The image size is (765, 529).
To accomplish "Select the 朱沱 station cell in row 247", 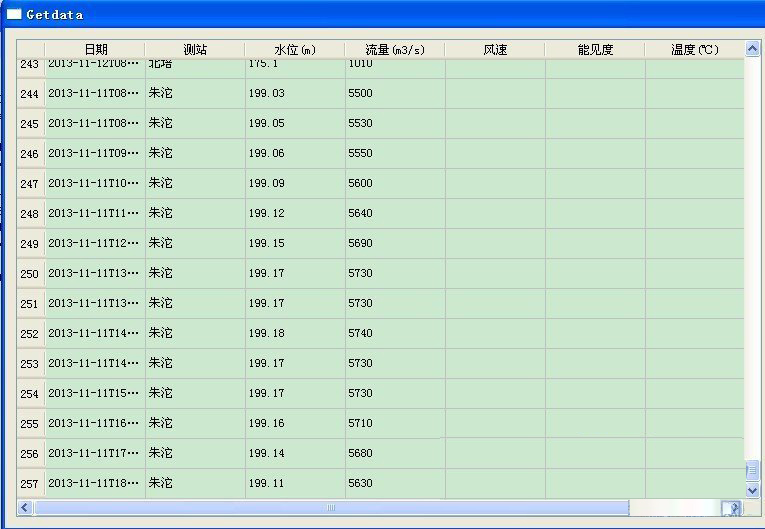I will (x=195, y=184).
